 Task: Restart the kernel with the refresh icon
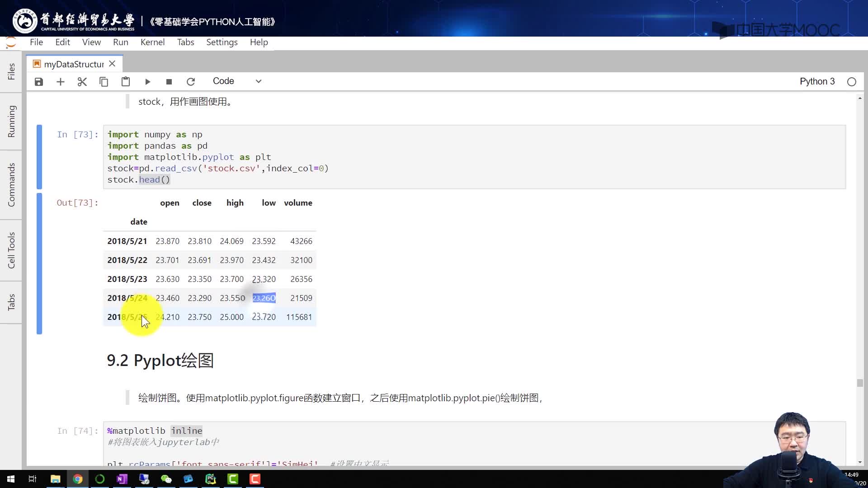(x=191, y=82)
